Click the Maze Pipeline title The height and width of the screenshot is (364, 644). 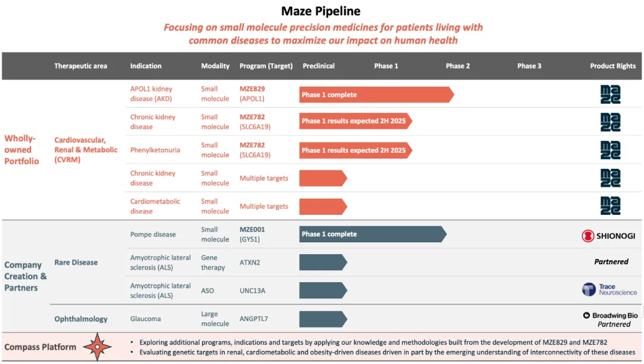click(321, 11)
